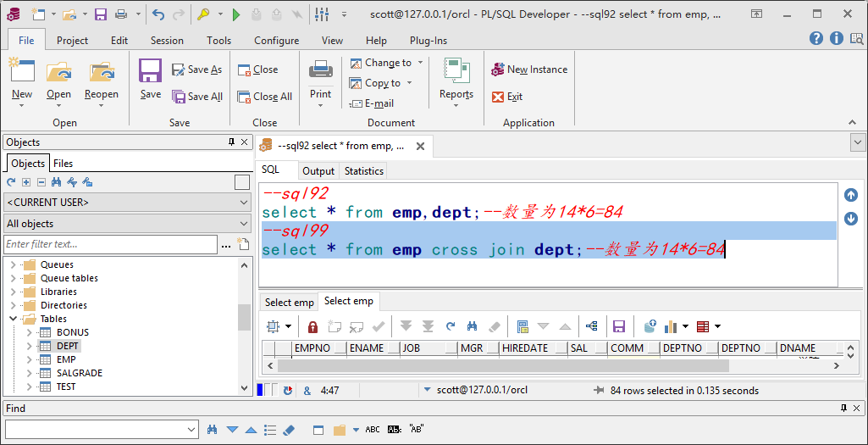Toggle the ABC case-sensitive search option
Screen dimensions: 868x445
(x=373, y=430)
